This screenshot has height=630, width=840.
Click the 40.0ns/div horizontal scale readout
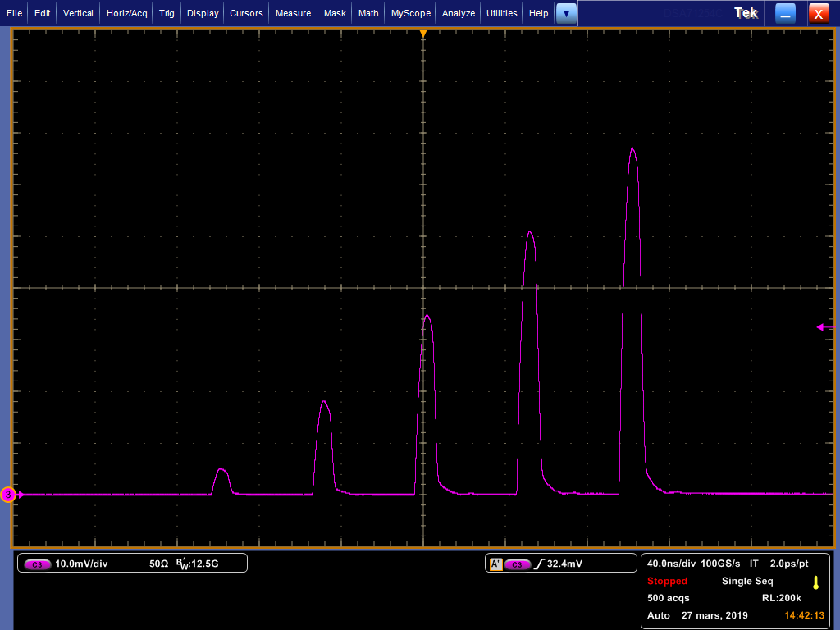click(671, 564)
